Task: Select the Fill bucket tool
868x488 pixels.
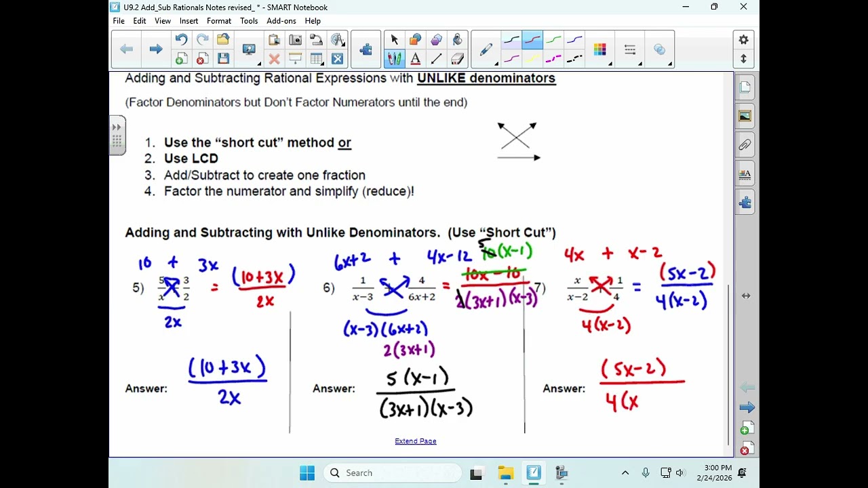Action: click(458, 40)
